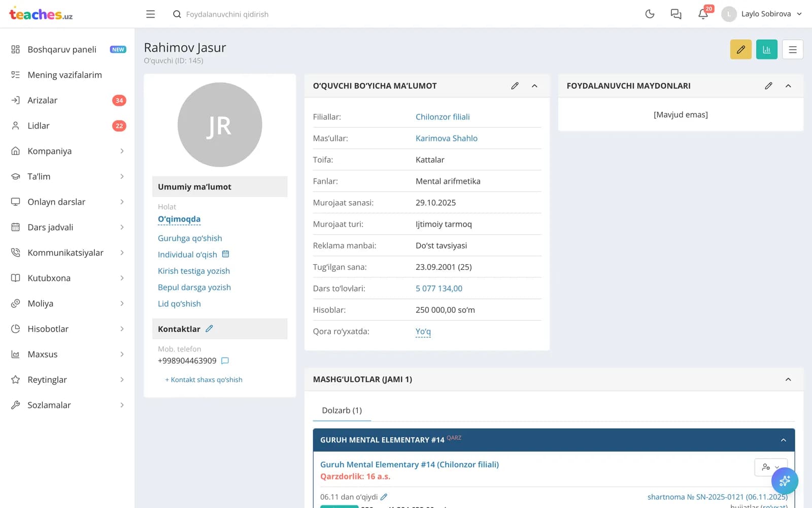Go to Lidlar sidebar item
812x508 pixels.
67,125
